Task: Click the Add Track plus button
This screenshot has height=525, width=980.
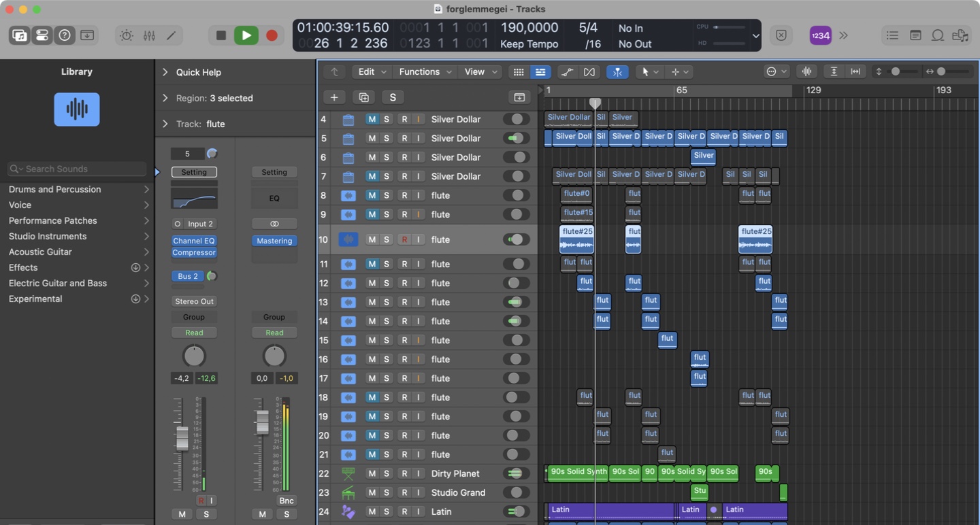Action: (334, 97)
